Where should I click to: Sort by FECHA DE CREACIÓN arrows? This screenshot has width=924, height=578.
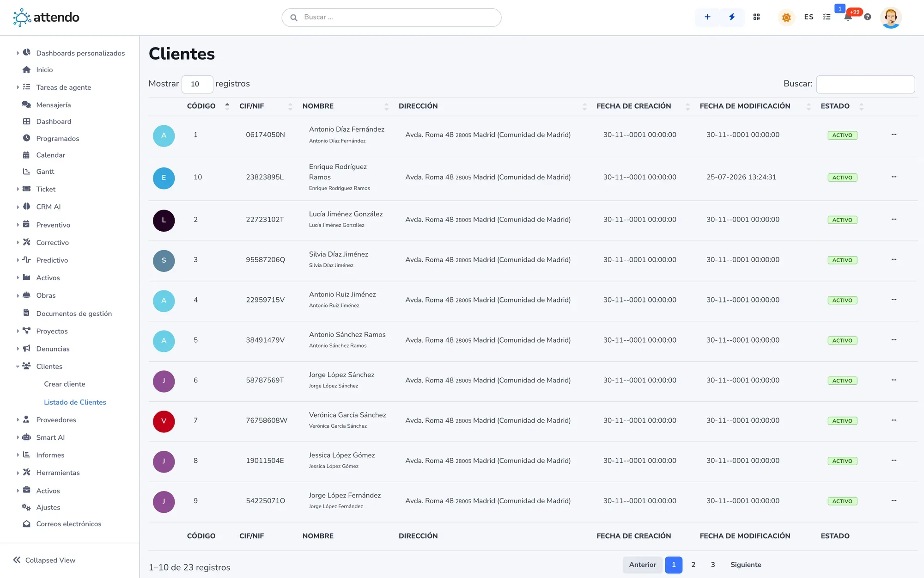[687, 106]
